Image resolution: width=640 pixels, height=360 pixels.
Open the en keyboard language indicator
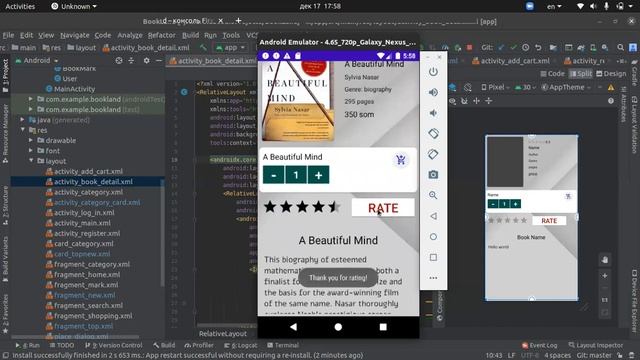tap(554, 6)
